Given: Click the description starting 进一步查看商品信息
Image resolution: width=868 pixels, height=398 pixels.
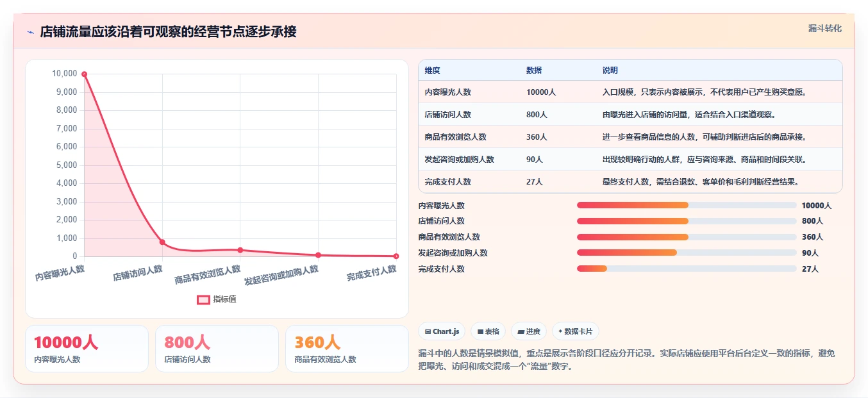Looking at the screenshot, I should [x=705, y=137].
